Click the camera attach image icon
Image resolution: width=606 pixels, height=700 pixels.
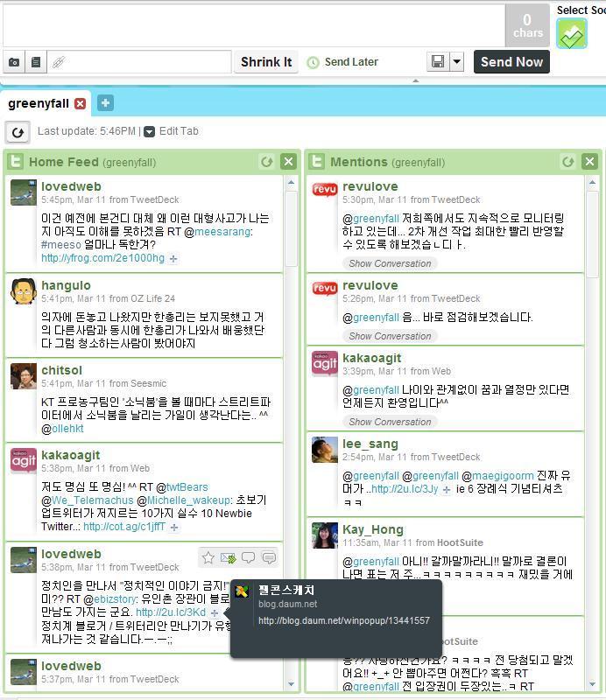14,62
